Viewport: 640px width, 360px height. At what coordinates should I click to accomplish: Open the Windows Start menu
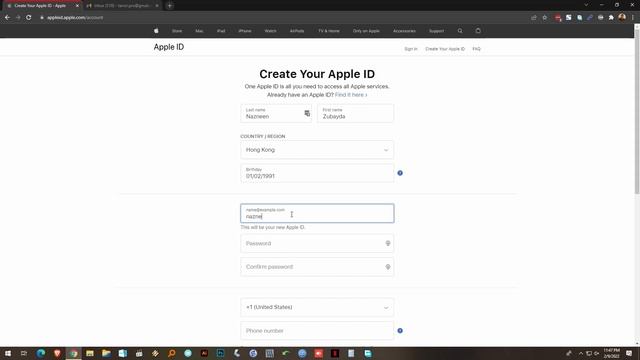click(x=8, y=353)
